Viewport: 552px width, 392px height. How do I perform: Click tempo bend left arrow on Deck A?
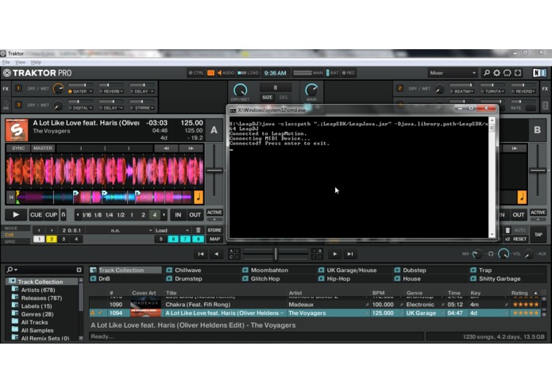click(x=166, y=148)
